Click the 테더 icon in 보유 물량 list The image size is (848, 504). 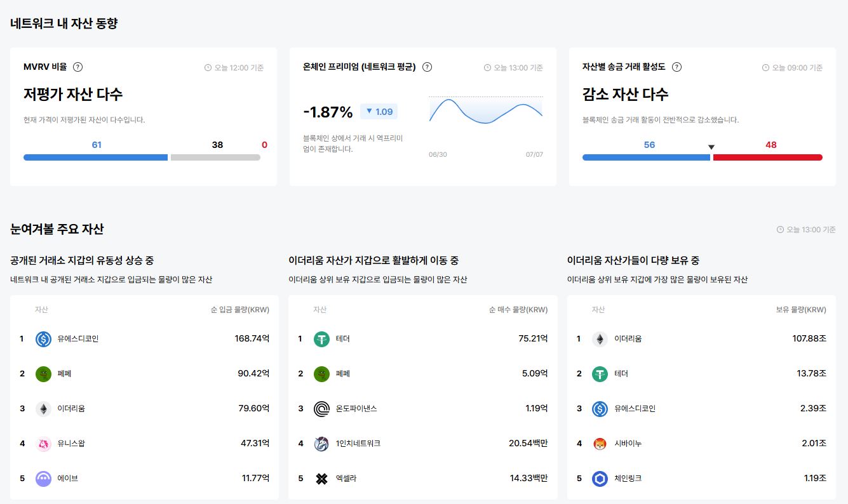(x=600, y=374)
